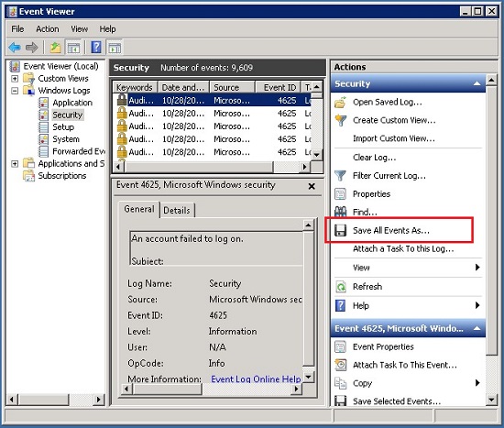The width and height of the screenshot is (504, 428).
Task: Click the event list scroll right arrow
Action: (304, 167)
